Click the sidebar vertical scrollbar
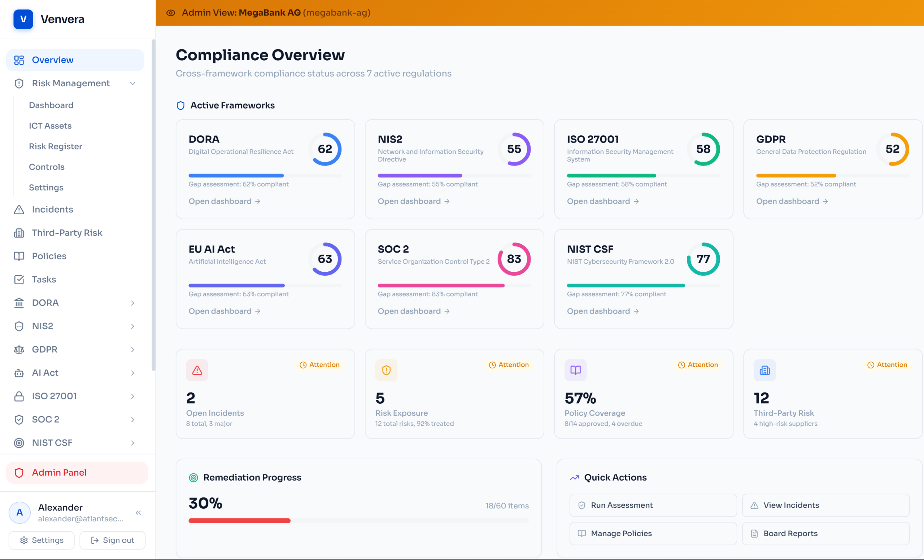924x560 pixels. (x=153, y=204)
